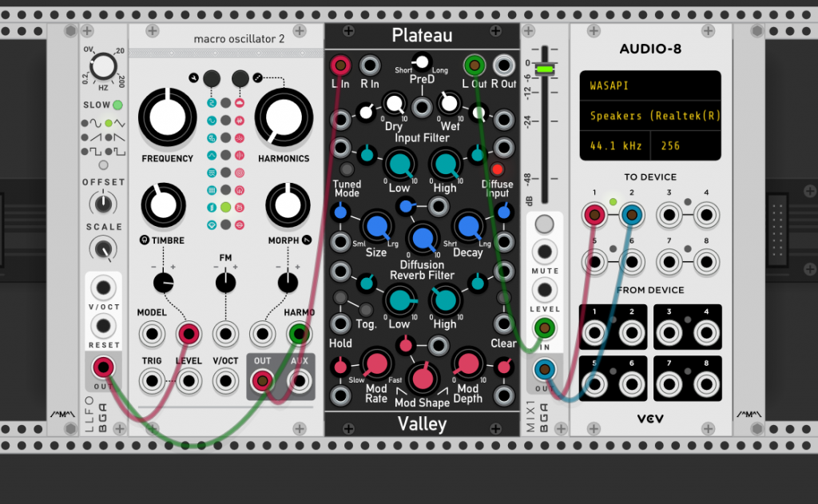Click the HARMONICS knob on macro oscillator 2
This screenshot has width=818, height=504.
tap(284, 117)
